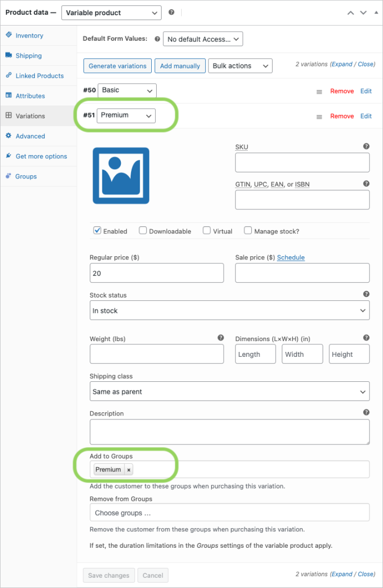The height and width of the screenshot is (588, 383).
Task: Click the Weight help icon
Action: [x=221, y=337]
